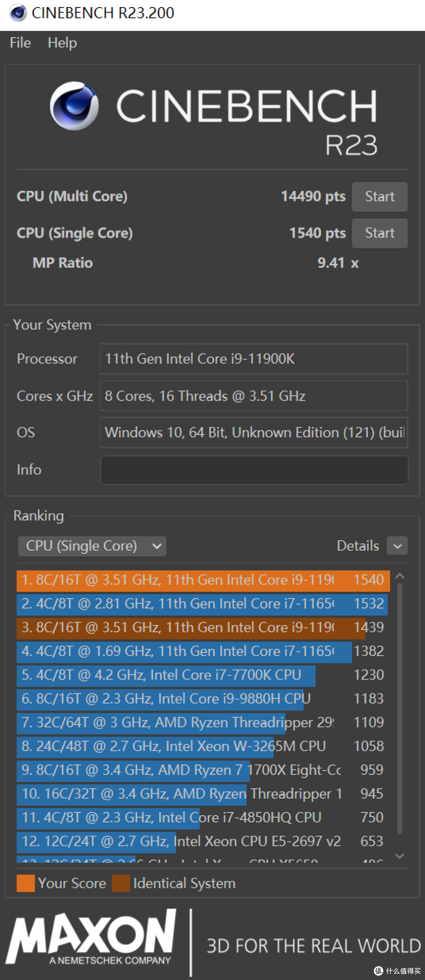425x980 pixels.
Task: Click the MP Ratio value 9.41 x
Action: pos(338,263)
